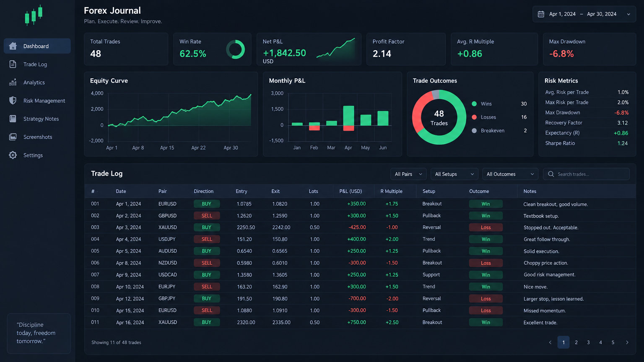Image resolution: width=644 pixels, height=362 pixels.
Task: Focus the Search trades input field
Action: tap(586, 174)
